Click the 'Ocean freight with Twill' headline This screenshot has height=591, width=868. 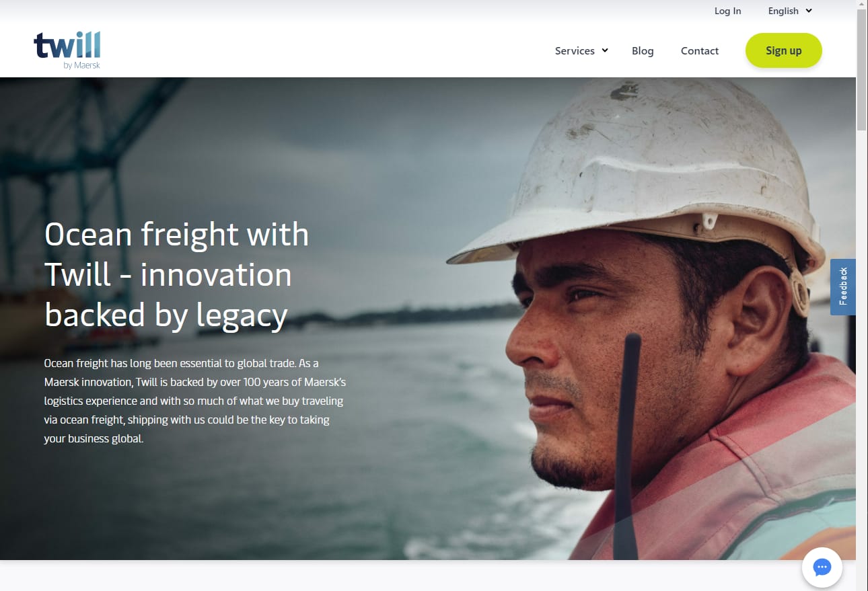click(x=176, y=275)
